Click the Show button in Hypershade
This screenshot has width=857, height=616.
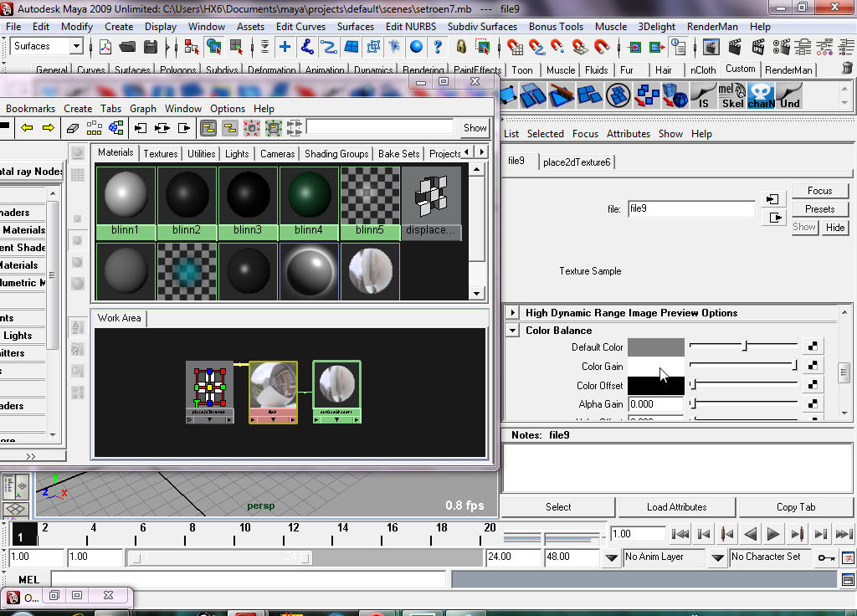coord(475,128)
